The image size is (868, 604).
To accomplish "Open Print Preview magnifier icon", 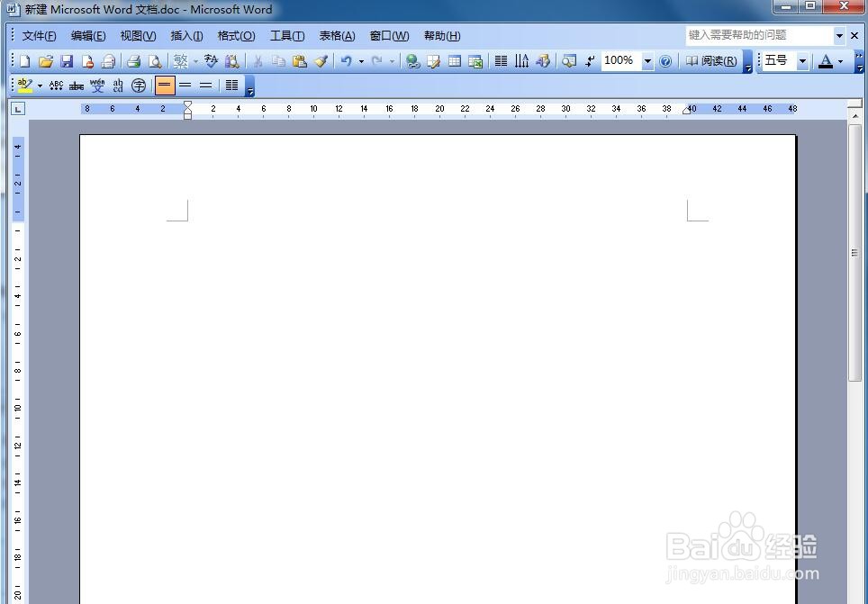I will (155, 61).
